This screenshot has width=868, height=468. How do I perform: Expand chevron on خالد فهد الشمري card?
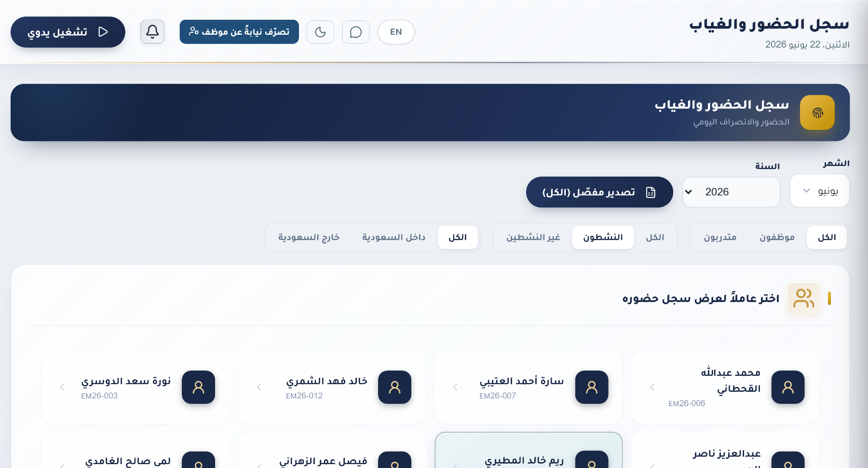[x=259, y=387]
